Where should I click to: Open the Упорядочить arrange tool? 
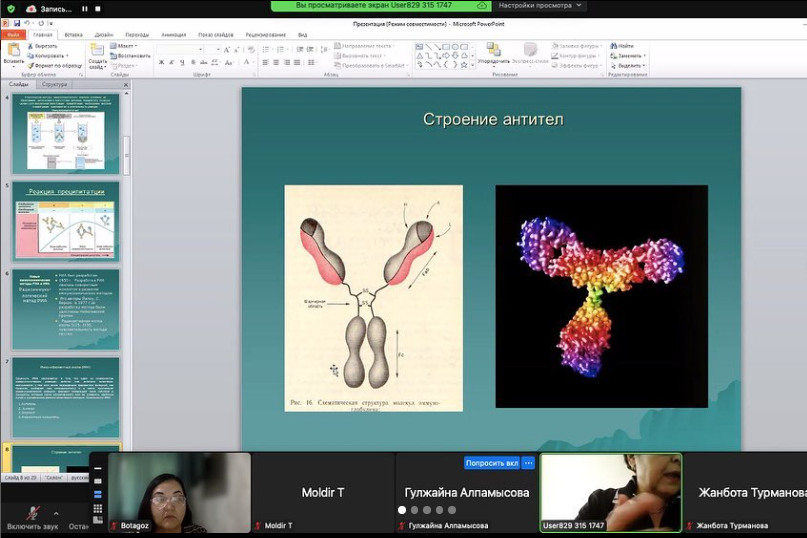click(493, 52)
